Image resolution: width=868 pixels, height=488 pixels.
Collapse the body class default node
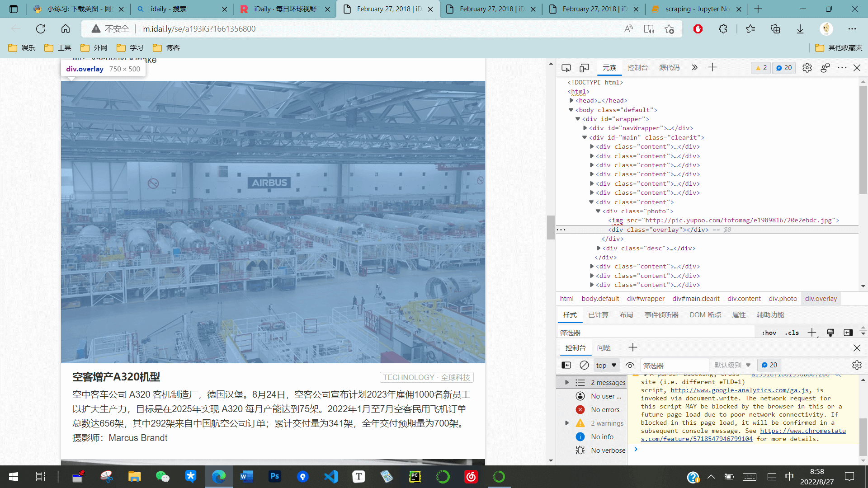(571, 110)
